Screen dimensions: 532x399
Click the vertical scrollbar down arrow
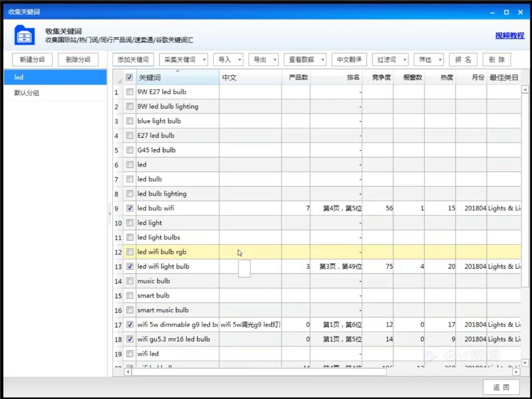click(x=525, y=362)
